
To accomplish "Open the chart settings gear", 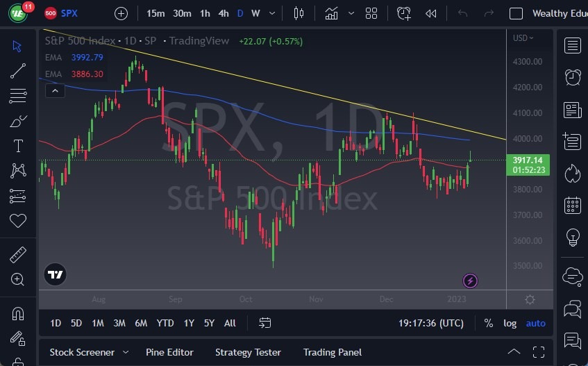I will tap(530, 299).
